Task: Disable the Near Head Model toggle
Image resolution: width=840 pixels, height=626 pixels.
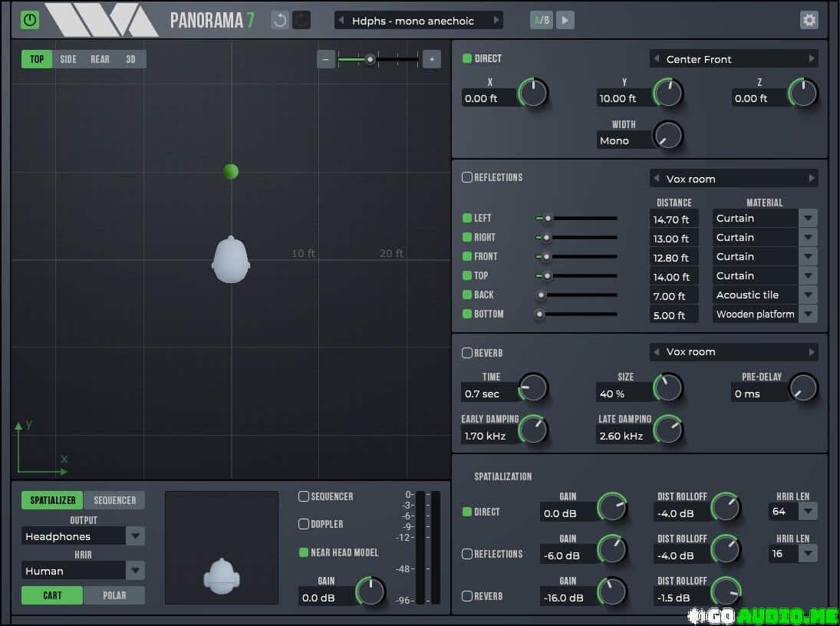Action: click(304, 552)
